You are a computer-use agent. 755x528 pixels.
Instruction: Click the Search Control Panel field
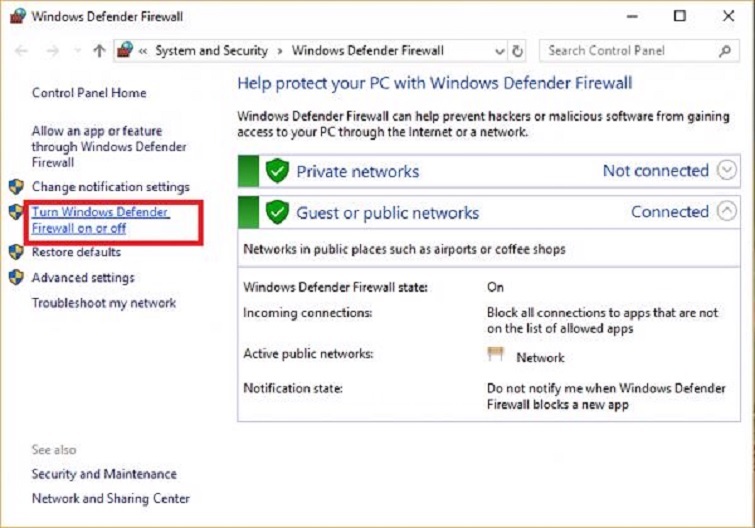point(628,51)
